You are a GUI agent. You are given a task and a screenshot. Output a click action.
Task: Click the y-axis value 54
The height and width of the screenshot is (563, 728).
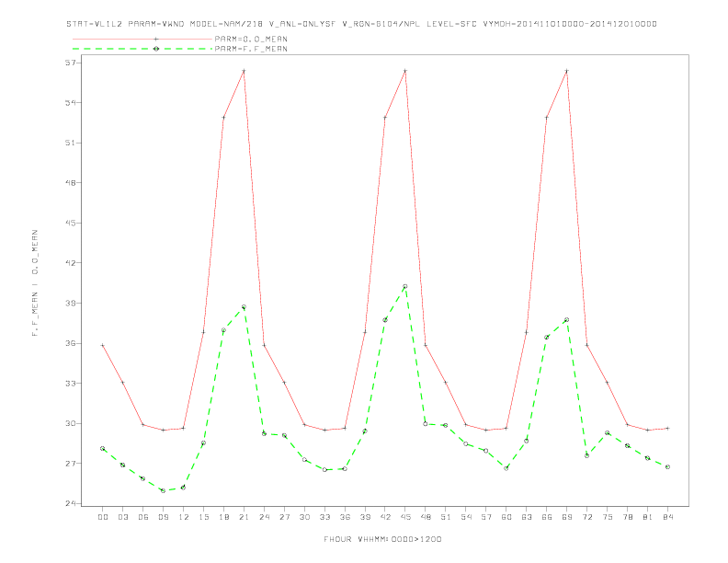click(x=71, y=103)
